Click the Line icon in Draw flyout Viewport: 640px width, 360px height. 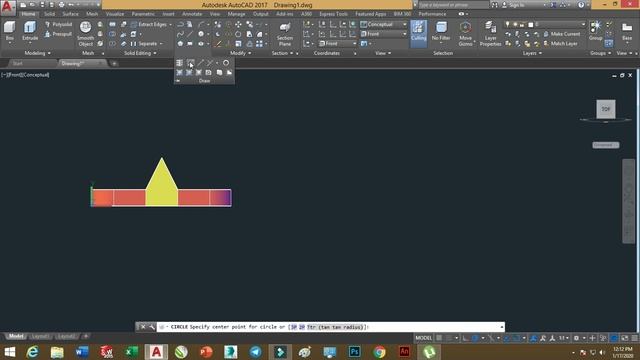(x=200, y=63)
